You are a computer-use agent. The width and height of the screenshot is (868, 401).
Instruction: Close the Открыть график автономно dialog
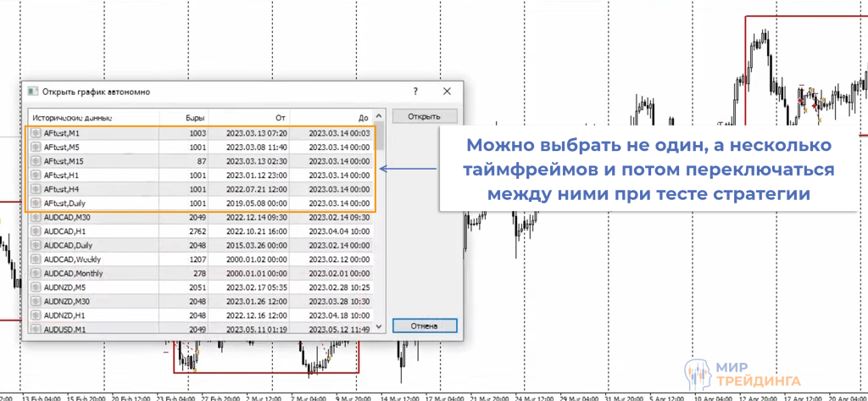(447, 92)
